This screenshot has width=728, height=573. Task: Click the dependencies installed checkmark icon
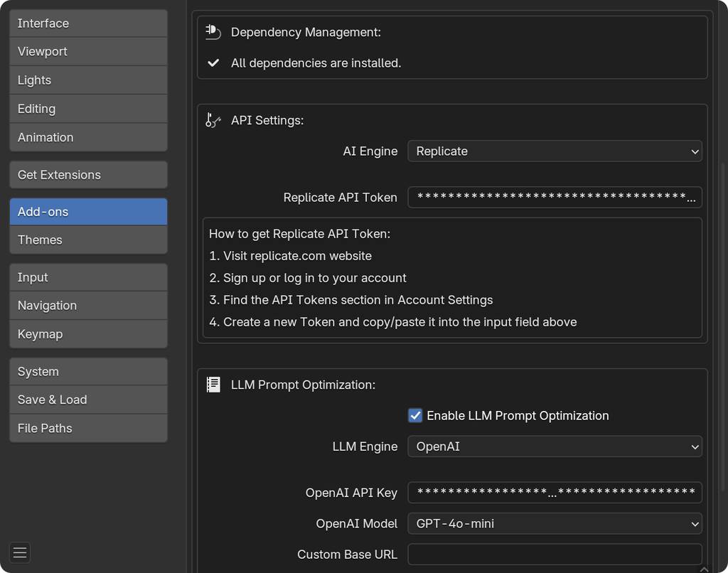click(213, 63)
